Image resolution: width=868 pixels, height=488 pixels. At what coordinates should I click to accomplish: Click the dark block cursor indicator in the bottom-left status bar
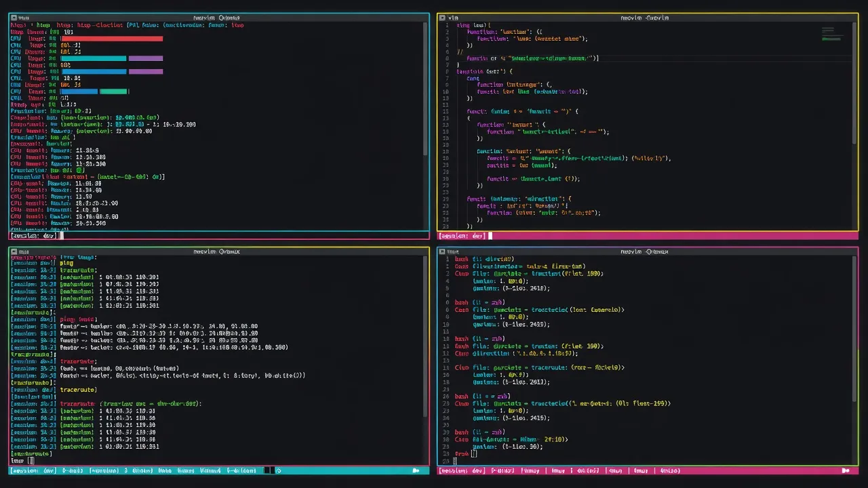tap(268, 470)
